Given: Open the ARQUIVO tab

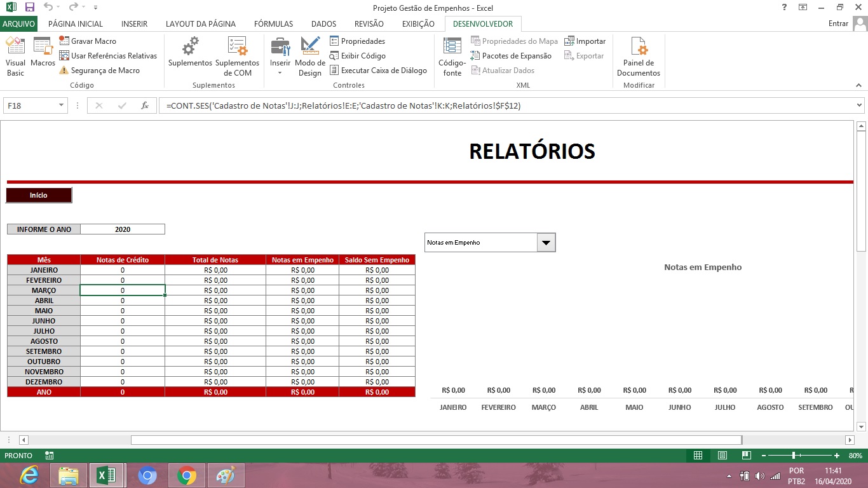Looking at the screenshot, I should (x=18, y=24).
